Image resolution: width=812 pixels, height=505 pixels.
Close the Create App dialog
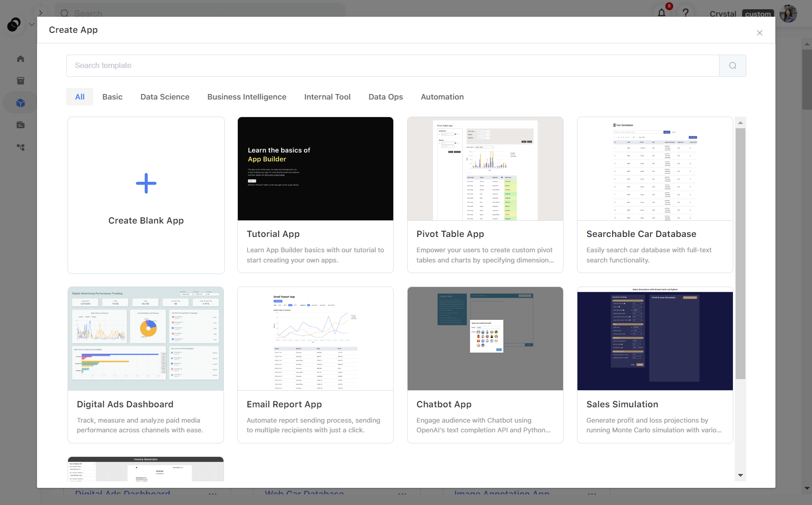point(759,33)
